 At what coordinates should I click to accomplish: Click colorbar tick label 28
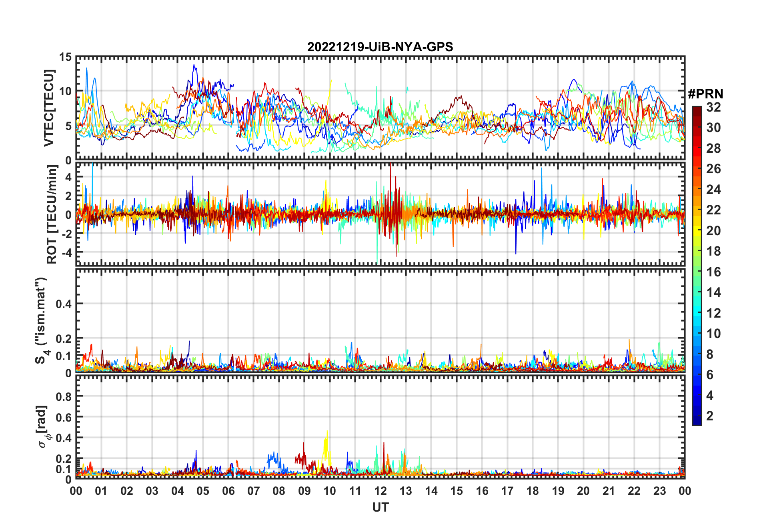(713, 148)
